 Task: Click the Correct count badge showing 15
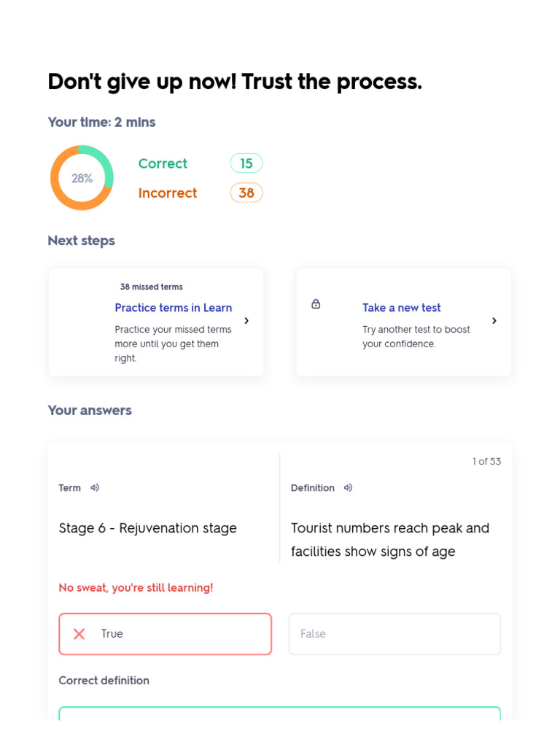pyautogui.click(x=246, y=163)
